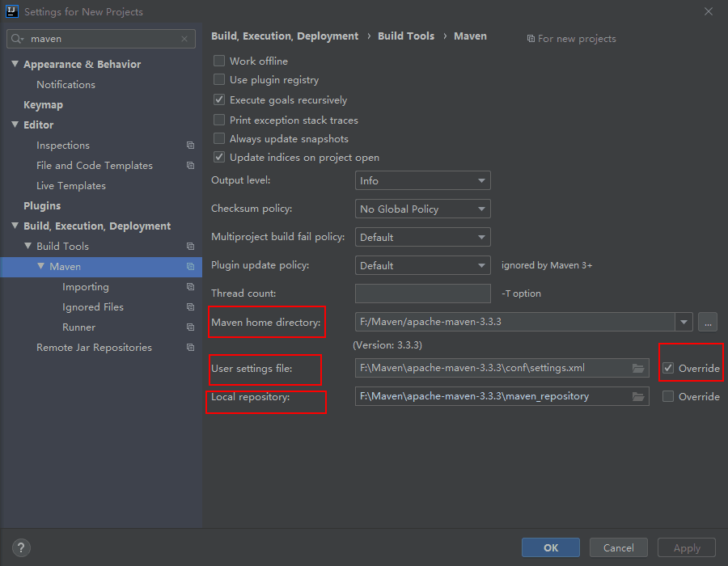Enable Use plugin registry checkbox

click(219, 79)
